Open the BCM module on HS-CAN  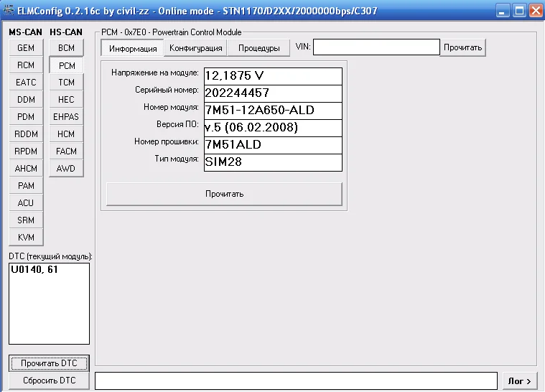point(66,48)
